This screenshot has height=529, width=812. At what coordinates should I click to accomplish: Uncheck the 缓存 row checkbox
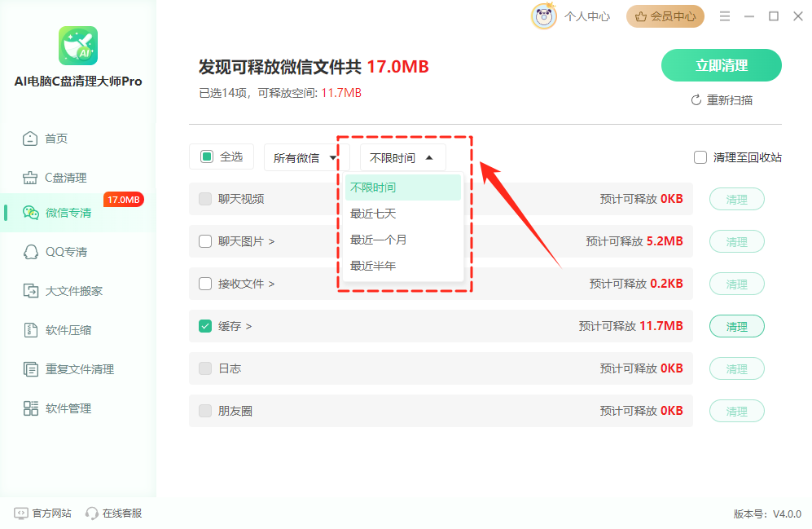(x=205, y=326)
